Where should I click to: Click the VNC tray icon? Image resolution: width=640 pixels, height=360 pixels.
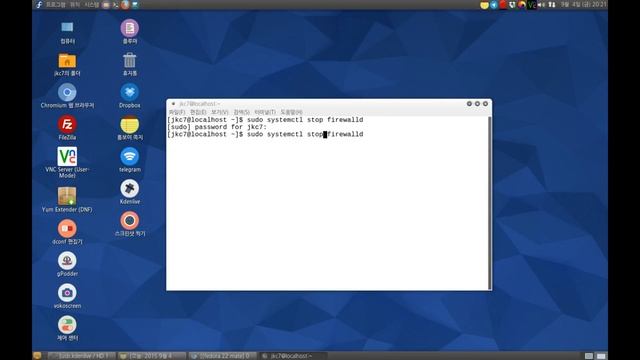(x=532, y=5)
